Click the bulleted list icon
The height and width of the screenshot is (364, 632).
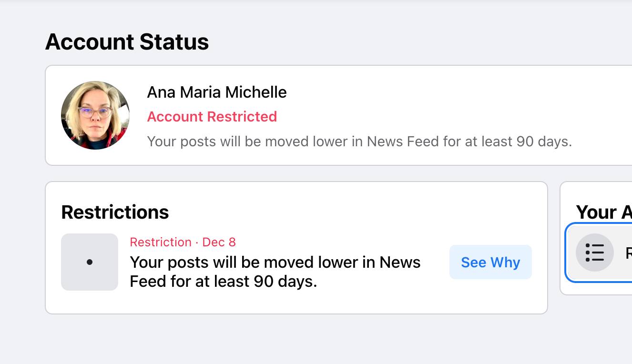click(594, 253)
